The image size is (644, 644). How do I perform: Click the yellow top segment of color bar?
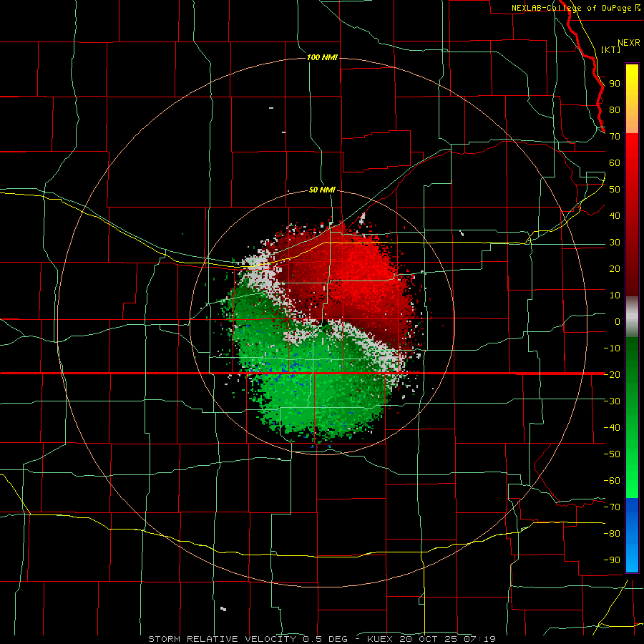pyautogui.click(x=632, y=99)
